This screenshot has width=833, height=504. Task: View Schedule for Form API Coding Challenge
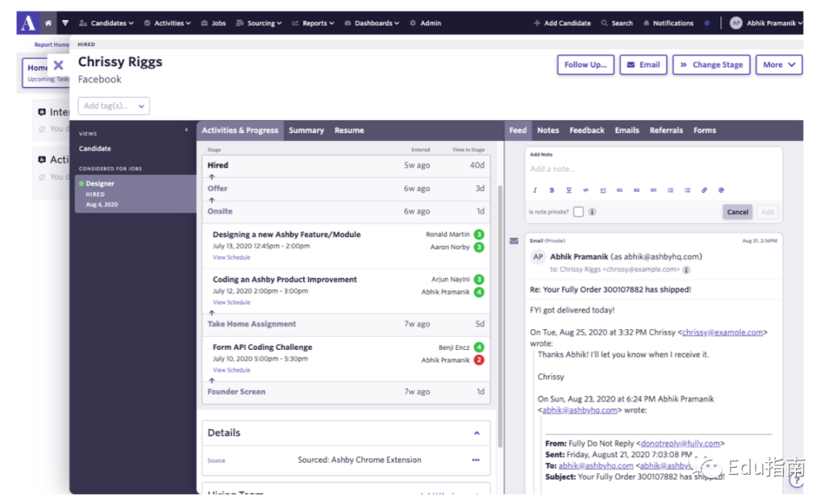pyautogui.click(x=231, y=371)
